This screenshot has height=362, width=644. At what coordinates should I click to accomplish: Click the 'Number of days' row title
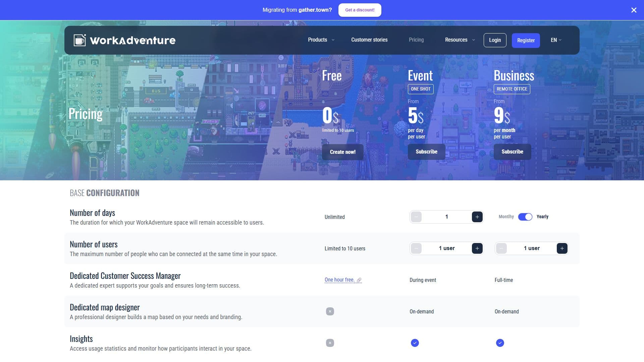tap(92, 213)
